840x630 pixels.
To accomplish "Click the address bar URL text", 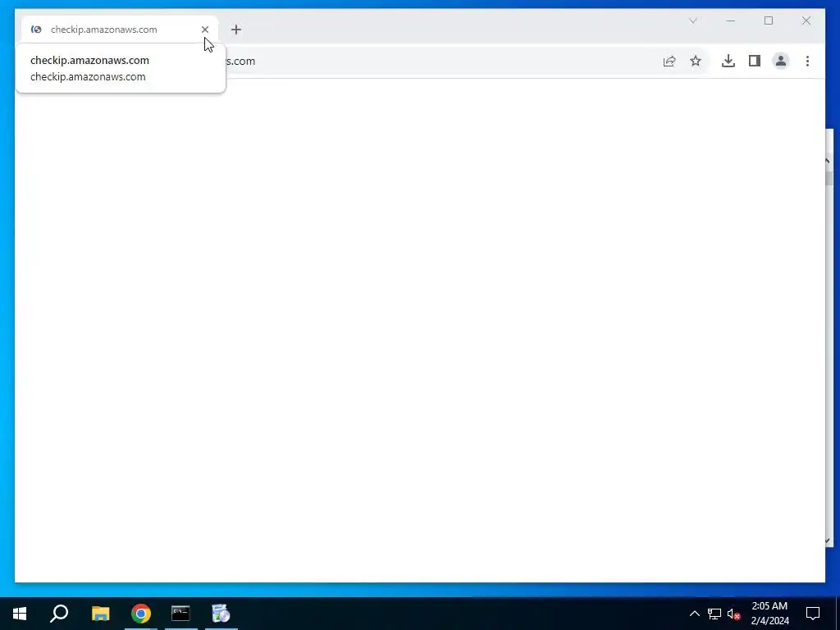I will pos(240,61).
